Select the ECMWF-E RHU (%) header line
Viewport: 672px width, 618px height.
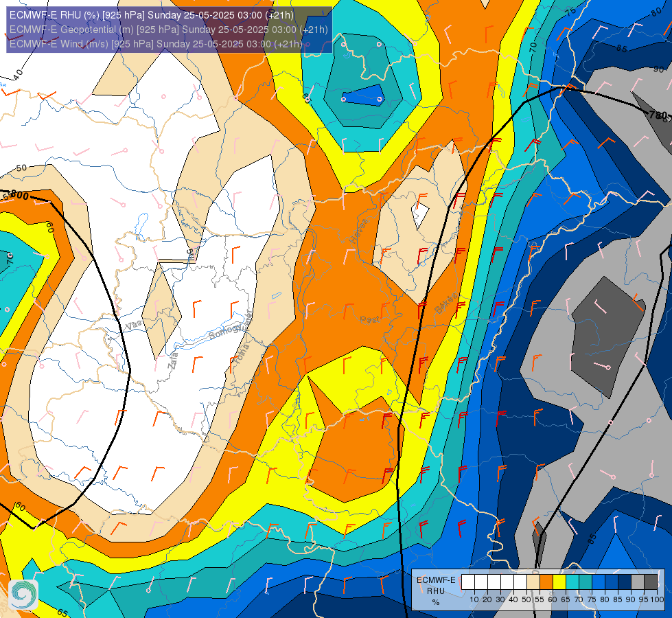(x=152, y=15)
